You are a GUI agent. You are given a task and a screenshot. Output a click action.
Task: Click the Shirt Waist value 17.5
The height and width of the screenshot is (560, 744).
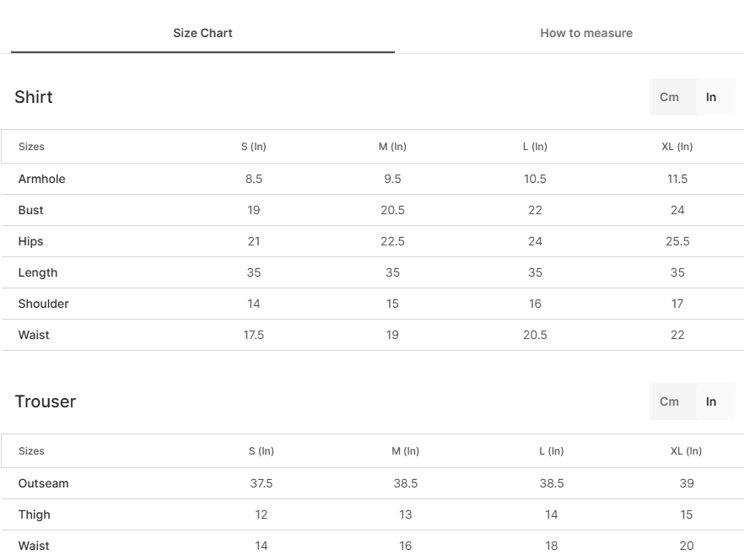click(x=253, y=335)
